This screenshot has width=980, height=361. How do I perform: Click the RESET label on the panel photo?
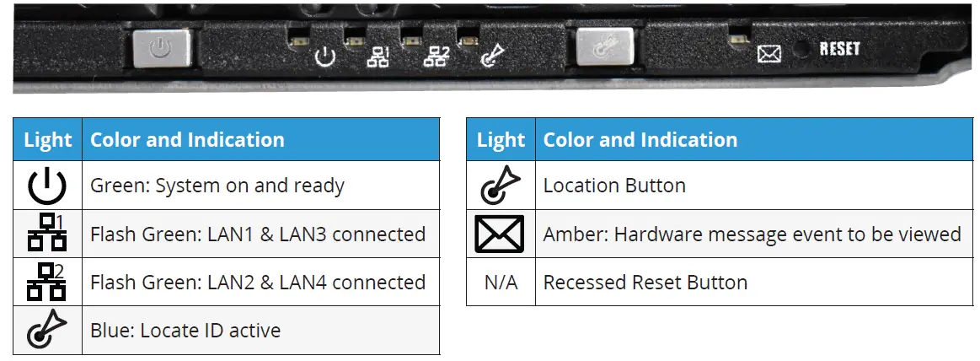[x=839, y=49]
